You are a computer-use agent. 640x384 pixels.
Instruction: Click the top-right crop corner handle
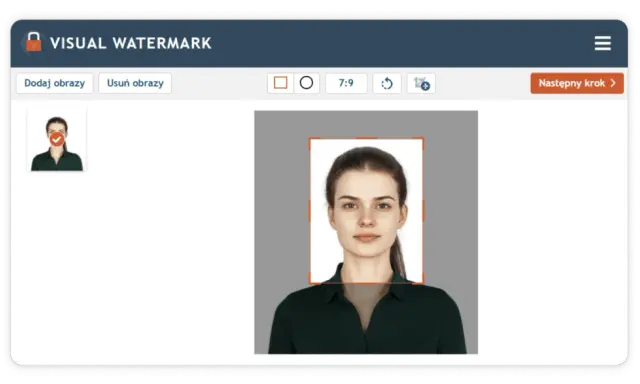click(x=423, y=139)
